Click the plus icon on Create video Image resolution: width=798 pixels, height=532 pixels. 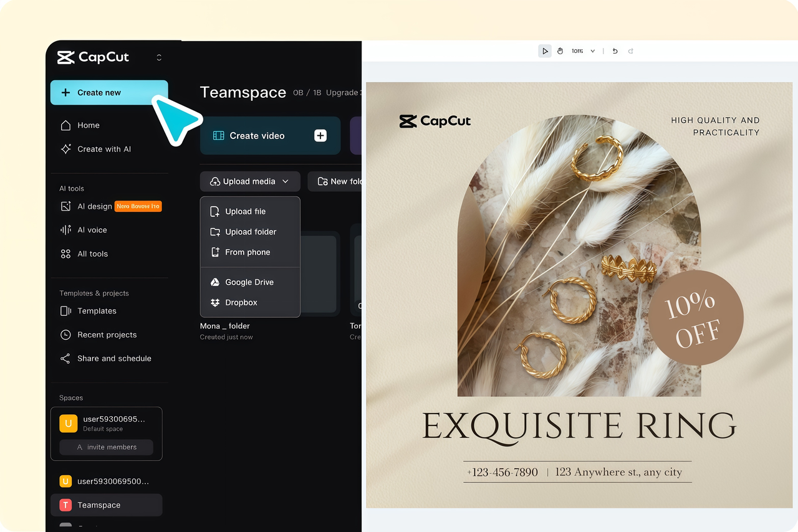[320, 135]
